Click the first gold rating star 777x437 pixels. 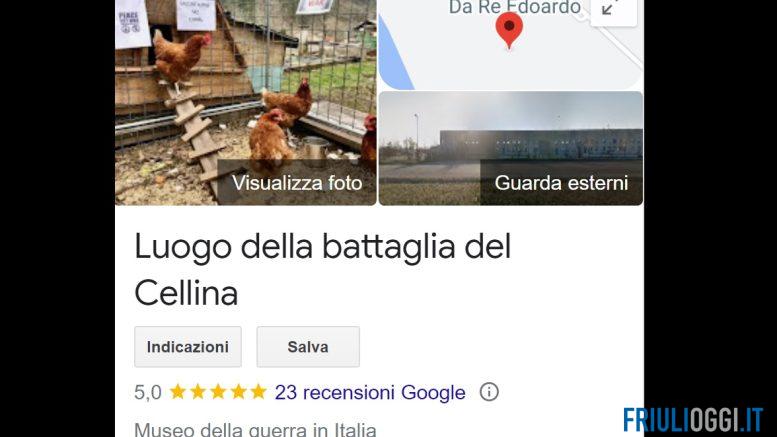coord(177,392)
